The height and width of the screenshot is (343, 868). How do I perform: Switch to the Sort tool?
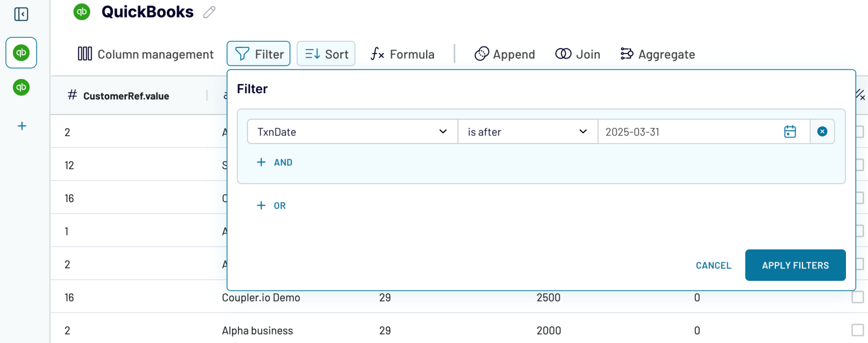(326, 54)
